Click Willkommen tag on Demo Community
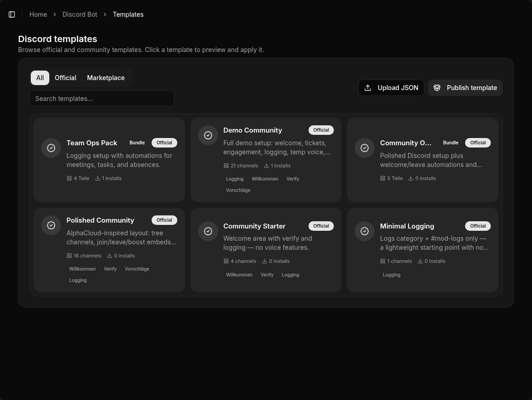The width and height of the screenshot is (532, 400). point(265,179)
